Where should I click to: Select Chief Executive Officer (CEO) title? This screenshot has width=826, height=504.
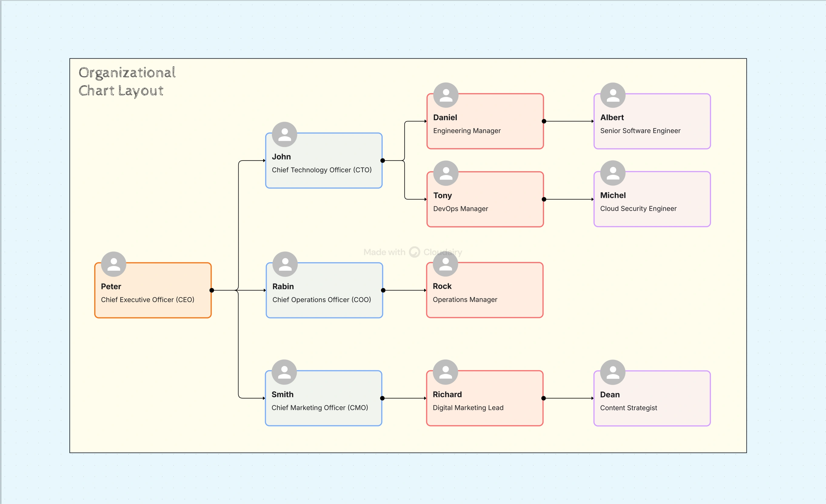click(148, 300)
